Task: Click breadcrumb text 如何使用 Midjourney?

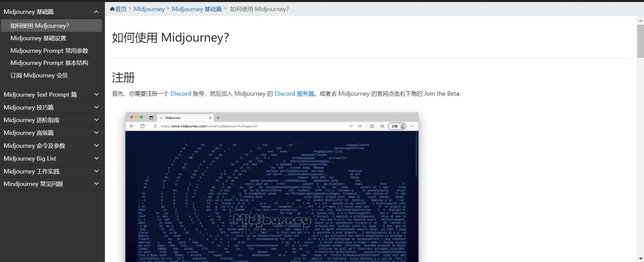Action: 259,9
